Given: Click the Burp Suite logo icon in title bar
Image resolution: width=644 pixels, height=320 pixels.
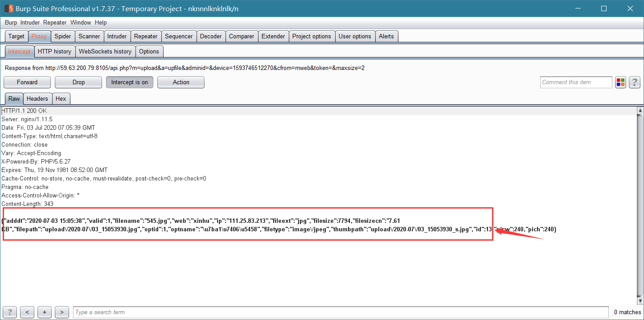Looking at the screenshot, I should point(8,8).
